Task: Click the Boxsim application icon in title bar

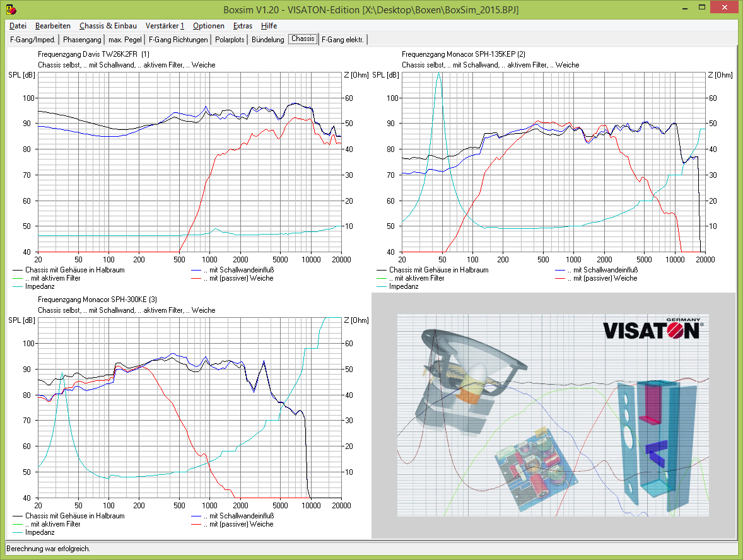Action: click(11, 9)
